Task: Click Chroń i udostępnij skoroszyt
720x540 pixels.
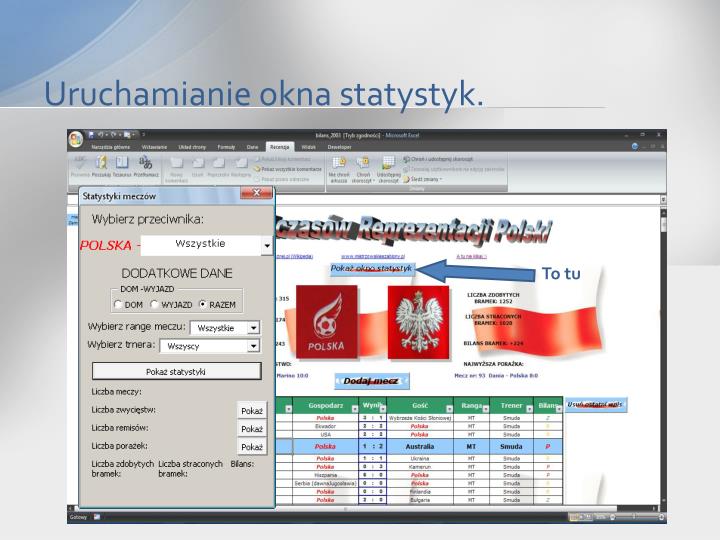Action: point(438,159)
